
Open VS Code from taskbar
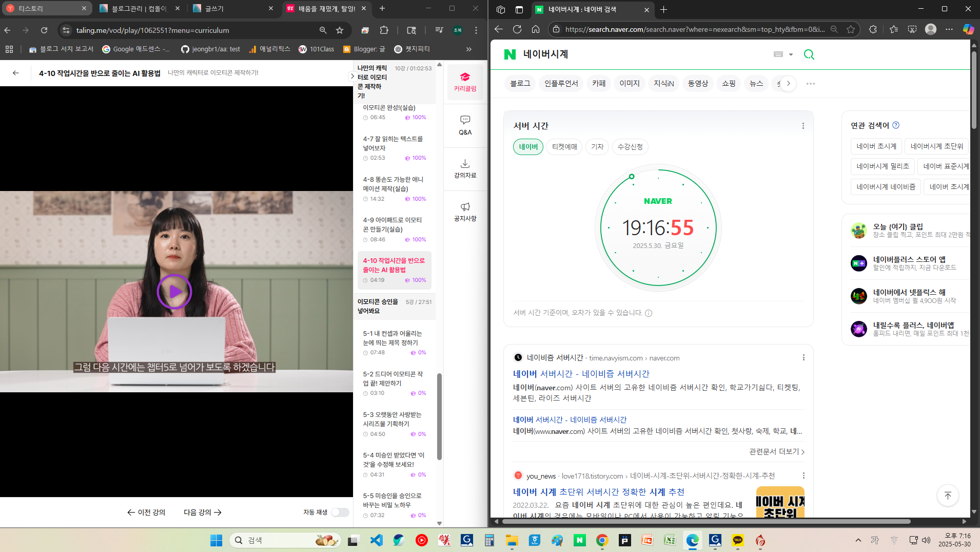(x=377, y=540)
